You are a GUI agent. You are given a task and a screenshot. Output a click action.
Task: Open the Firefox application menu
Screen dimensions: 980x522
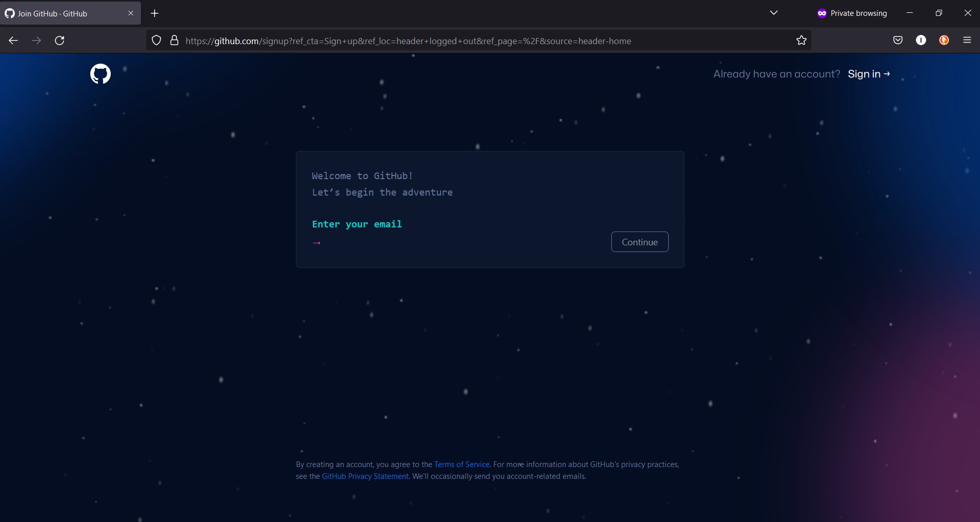967,41
